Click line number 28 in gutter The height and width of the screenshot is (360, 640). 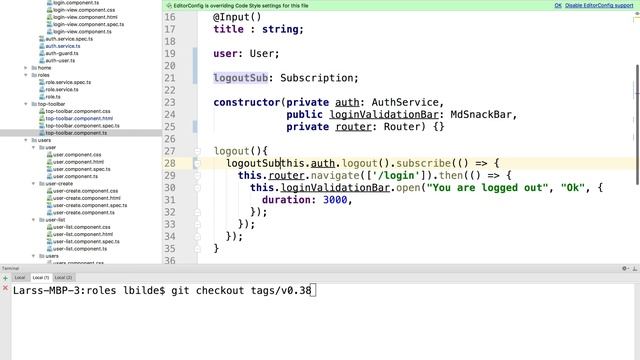(x=170, y=163)
